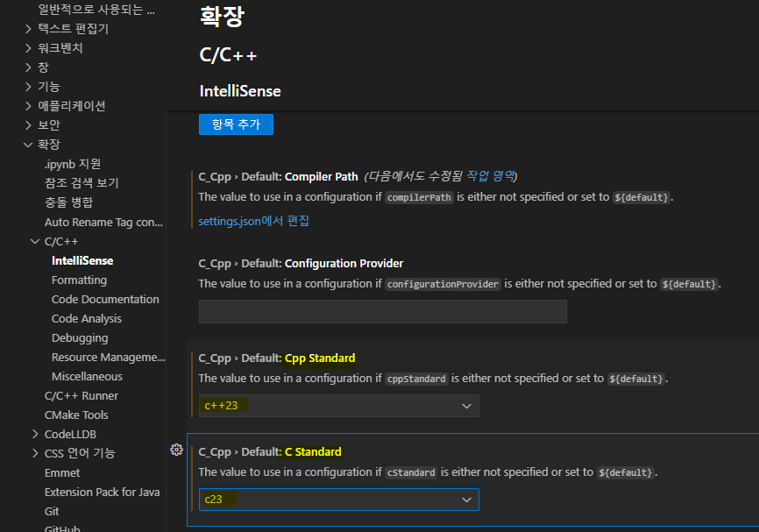Click the configurationProvider code label

click(443, 284)
